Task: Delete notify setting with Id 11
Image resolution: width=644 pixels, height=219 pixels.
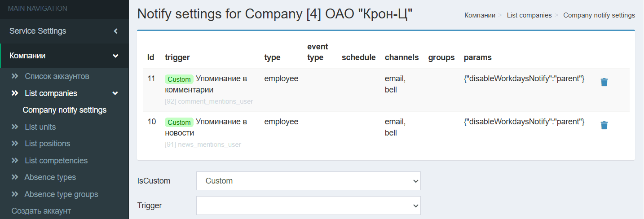Action: pyautogui.click(x=604, y=82)
